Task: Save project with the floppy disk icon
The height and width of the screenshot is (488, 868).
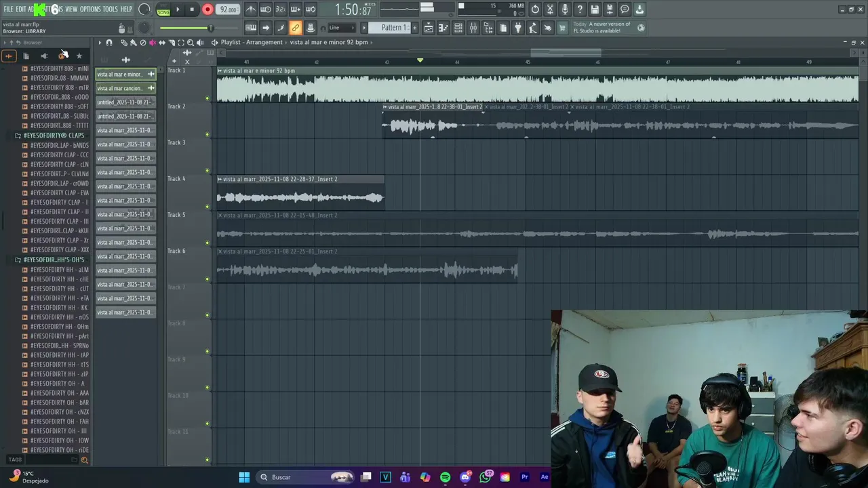Action: click(x=595, y=9)
